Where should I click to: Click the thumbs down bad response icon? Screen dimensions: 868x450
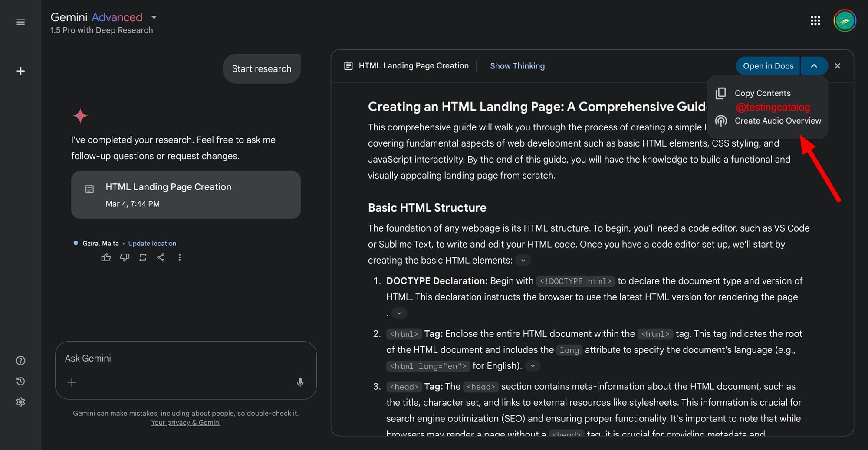click(125, 258)
